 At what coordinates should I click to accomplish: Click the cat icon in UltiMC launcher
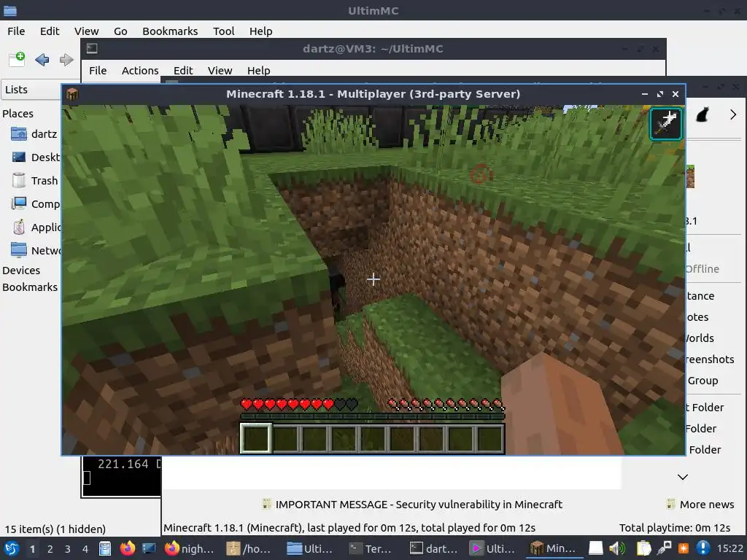[x=703, y=114]
